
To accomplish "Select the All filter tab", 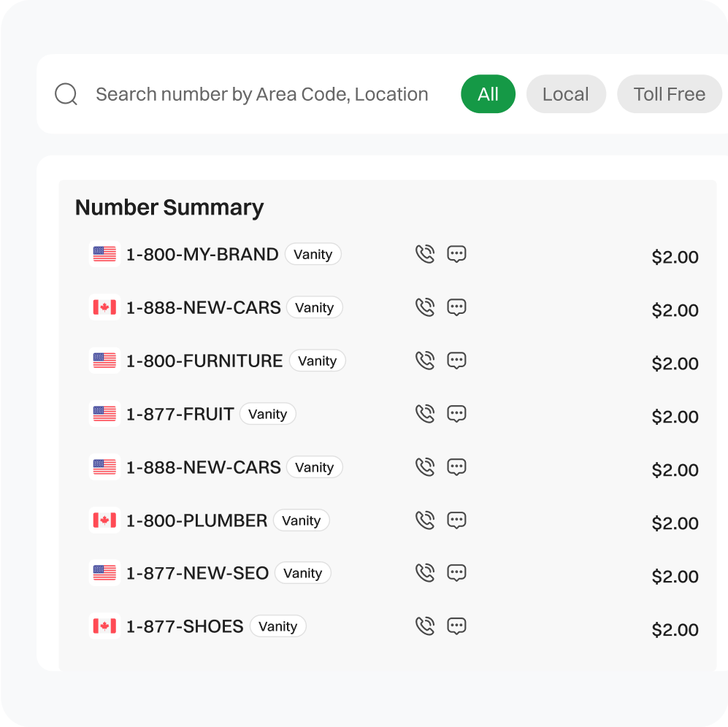I will tap(488, 94).
